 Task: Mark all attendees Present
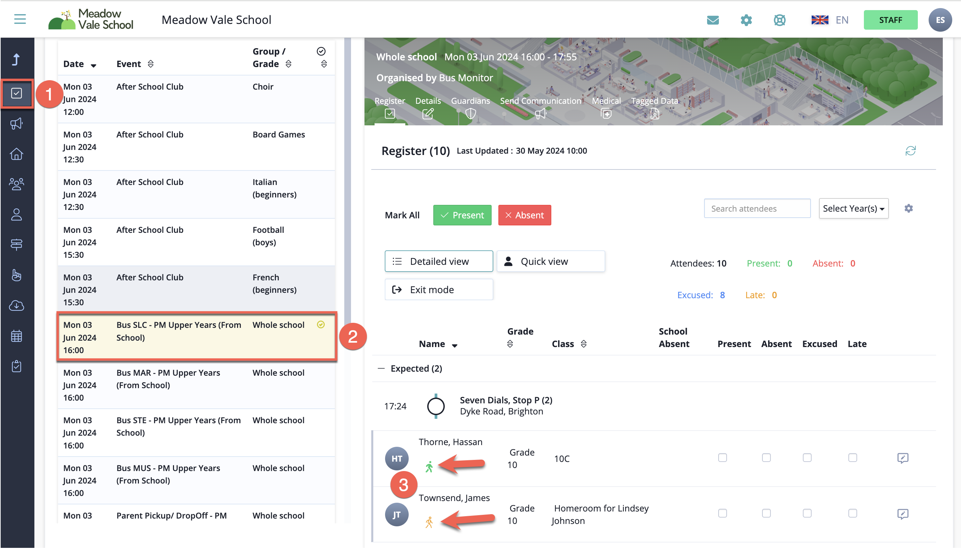(x=462, y=215)
